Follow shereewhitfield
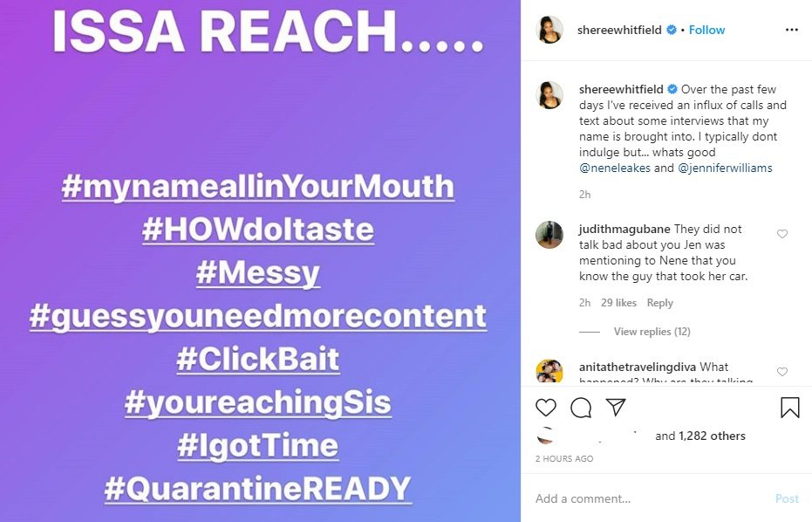 click(x=706, y=30)
